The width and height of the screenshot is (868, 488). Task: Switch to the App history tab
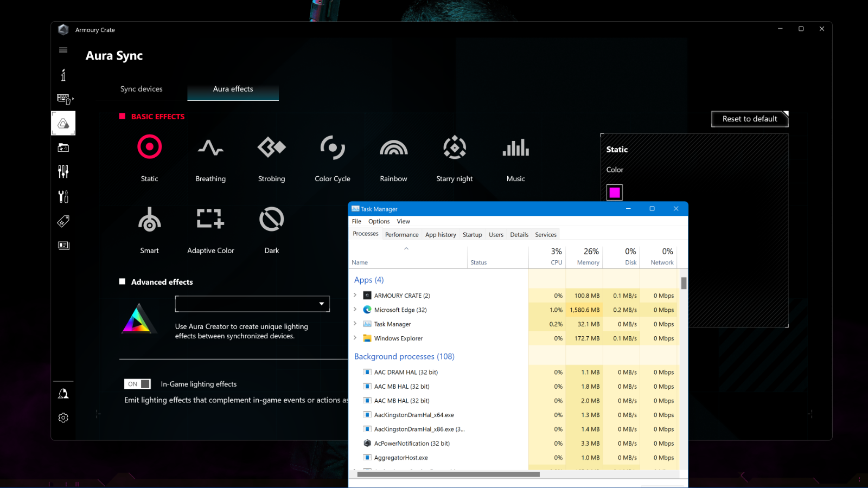(x=441, y=235)
